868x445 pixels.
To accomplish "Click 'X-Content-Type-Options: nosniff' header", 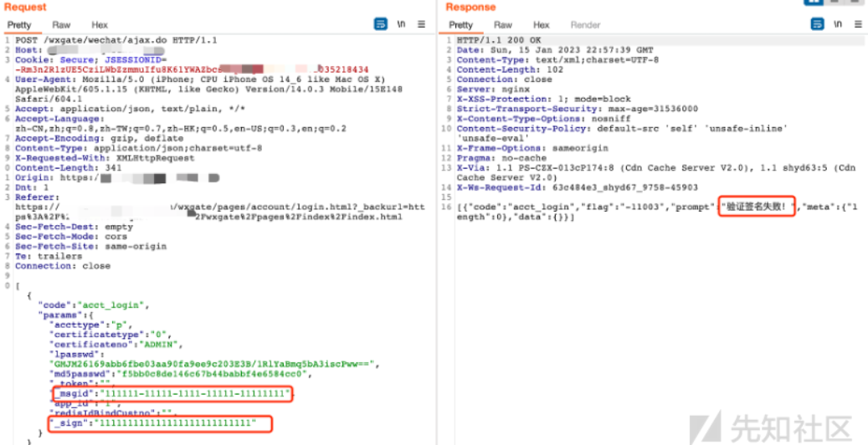I will [543, 119].
